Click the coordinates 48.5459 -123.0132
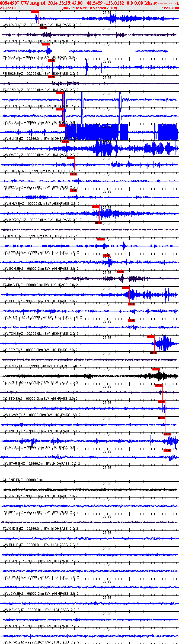 105,3
